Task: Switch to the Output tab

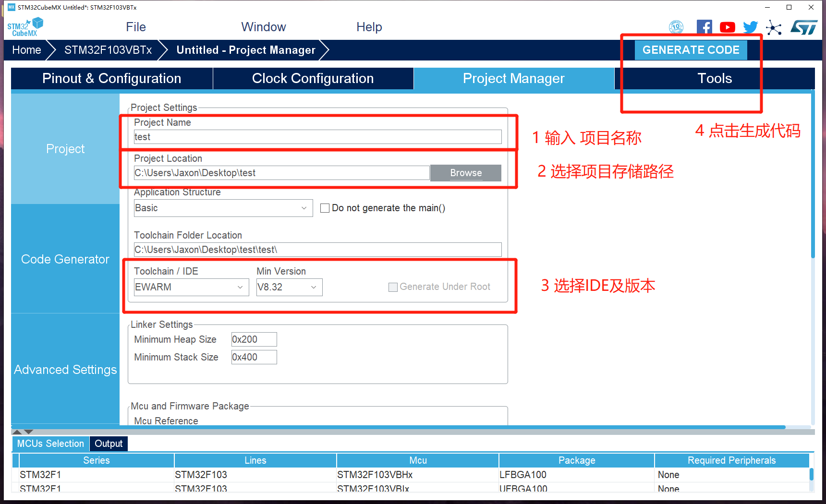Action: [x=109, y=444]
